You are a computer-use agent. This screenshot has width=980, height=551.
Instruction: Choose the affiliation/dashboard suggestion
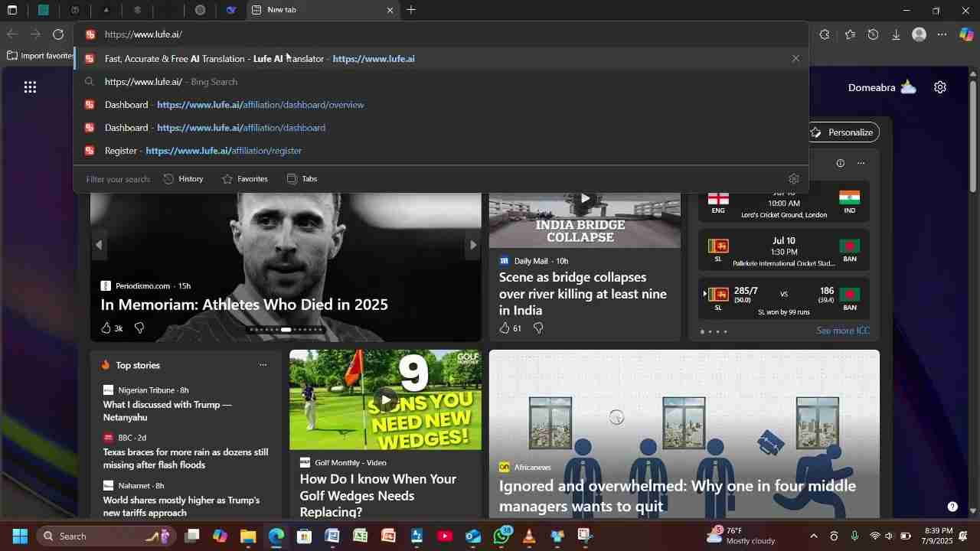tap(440, 128)
